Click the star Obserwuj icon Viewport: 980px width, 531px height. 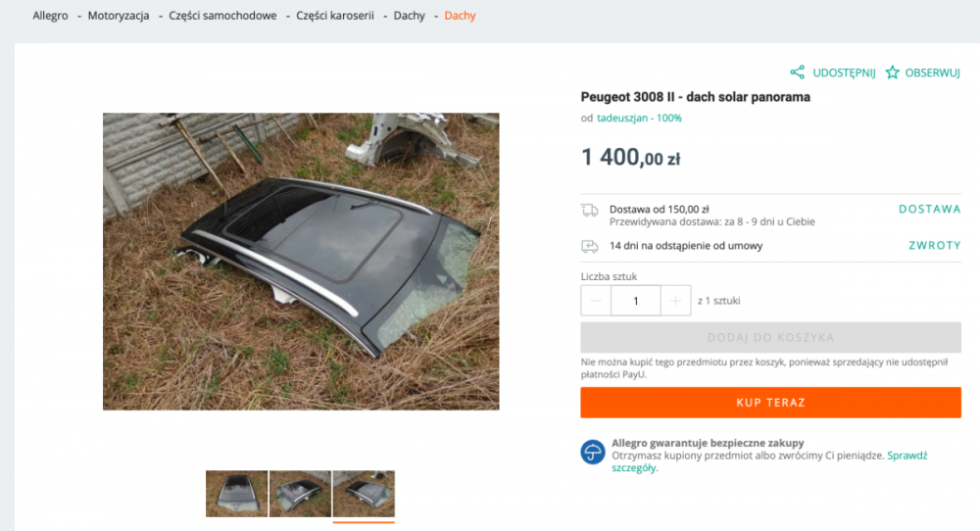[893, 72]
